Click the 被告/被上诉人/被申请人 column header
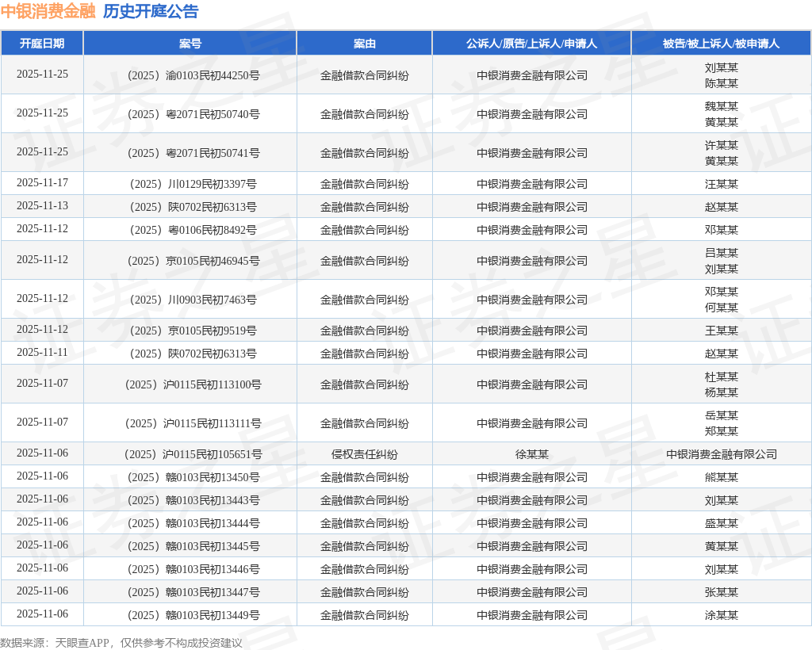 pos(721,44)
